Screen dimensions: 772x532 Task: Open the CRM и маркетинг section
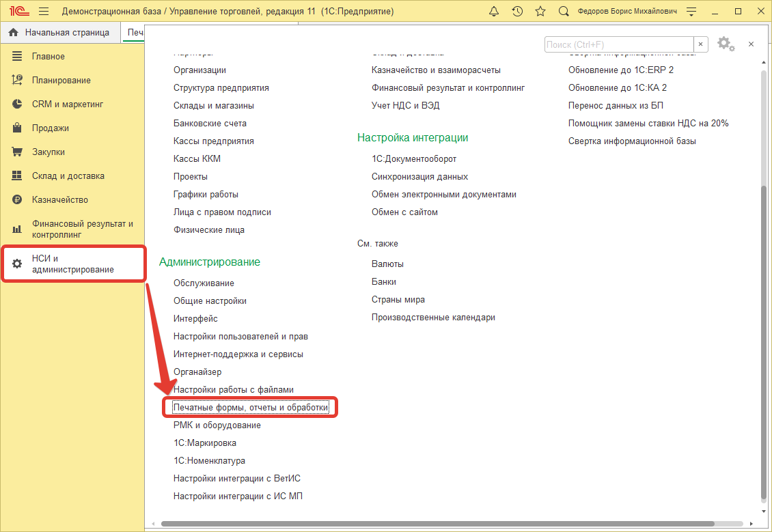[x=67, y=104]
